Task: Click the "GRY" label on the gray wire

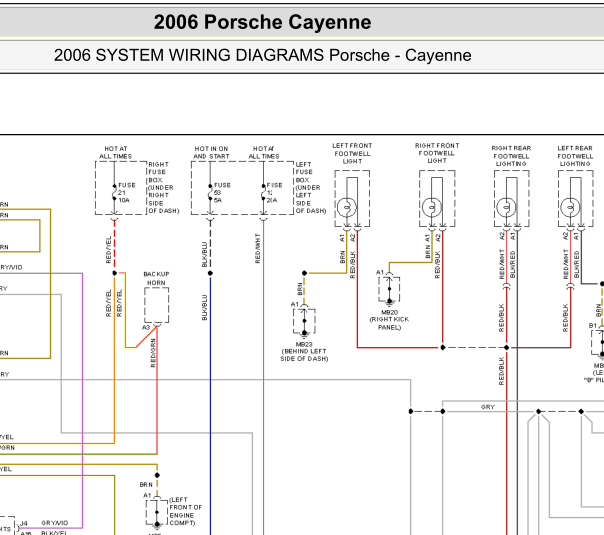Action: [x=488, y=407]
